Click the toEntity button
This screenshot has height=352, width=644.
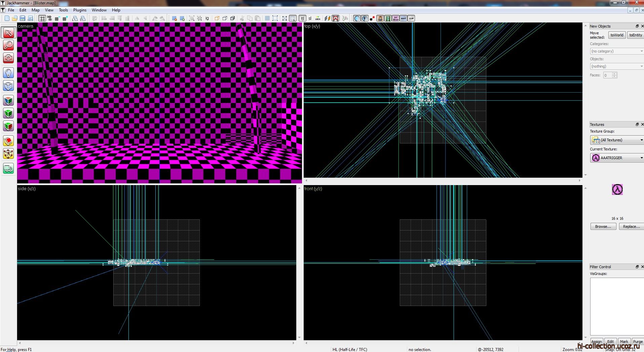pyautogui.click(x=636, y=35)
